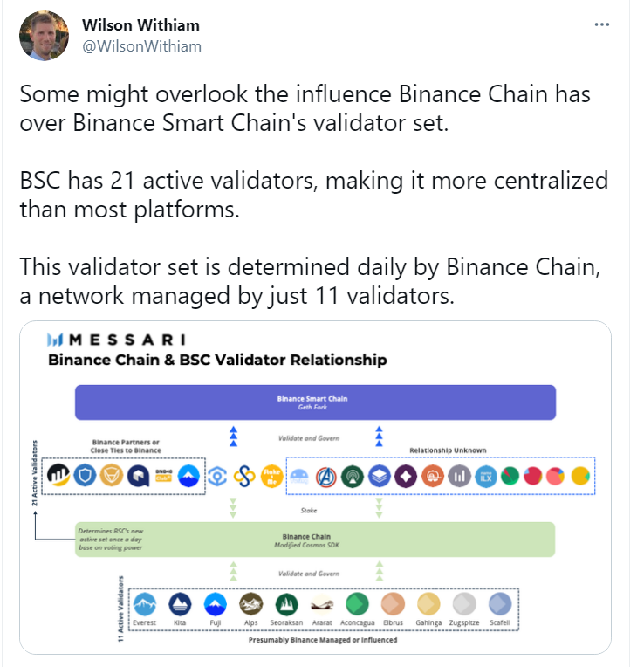Click the Wilson Withiam display name
This screenshot has width=644, height=667.
(140, 25)
